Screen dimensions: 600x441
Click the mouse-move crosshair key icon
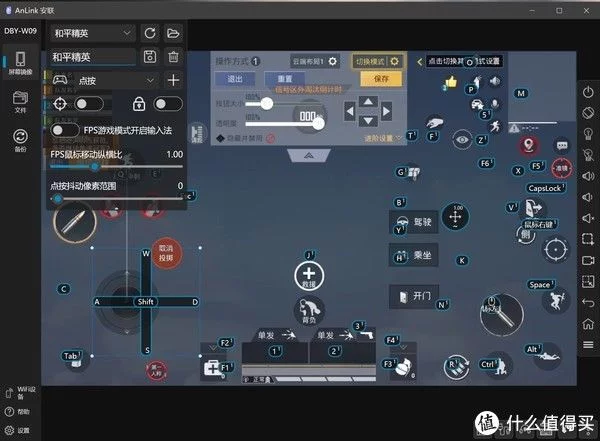click(455, 217)
